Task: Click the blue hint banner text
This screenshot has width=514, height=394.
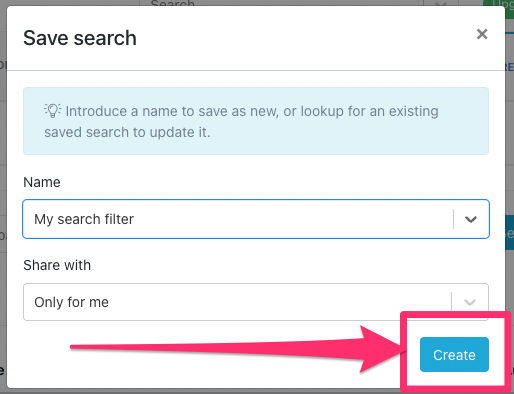Action: pyautogui.click(x=241, y=122)
